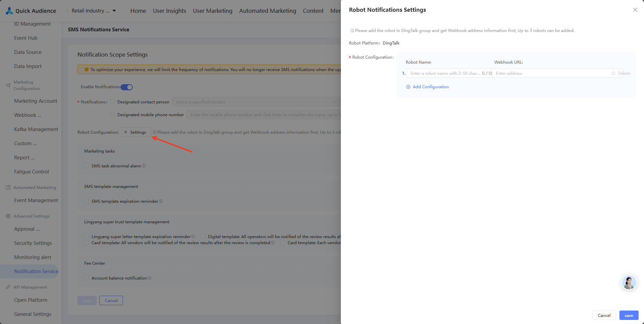Image resolution: width=644 pixels, height=324 pixels.
Task: Open Content top menu
Action: 313,11
